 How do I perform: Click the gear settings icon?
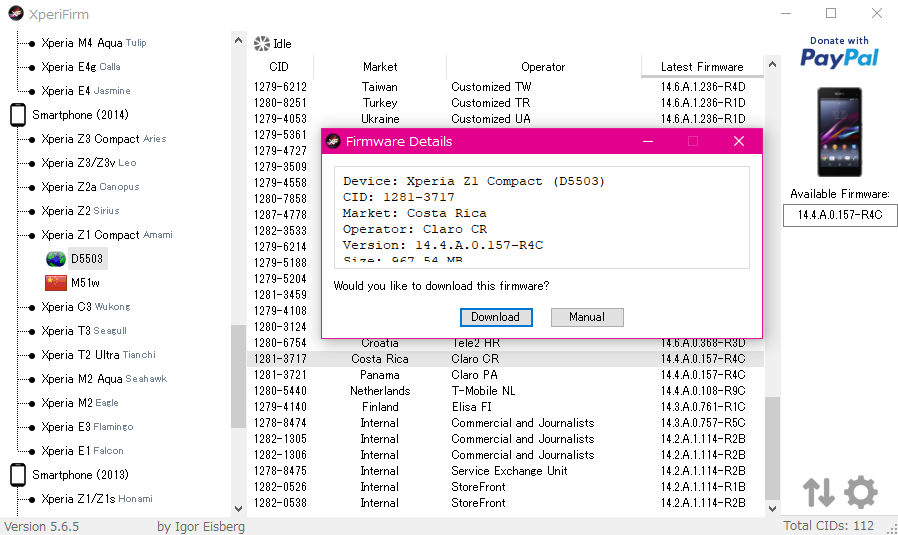[x=861, y=492]
